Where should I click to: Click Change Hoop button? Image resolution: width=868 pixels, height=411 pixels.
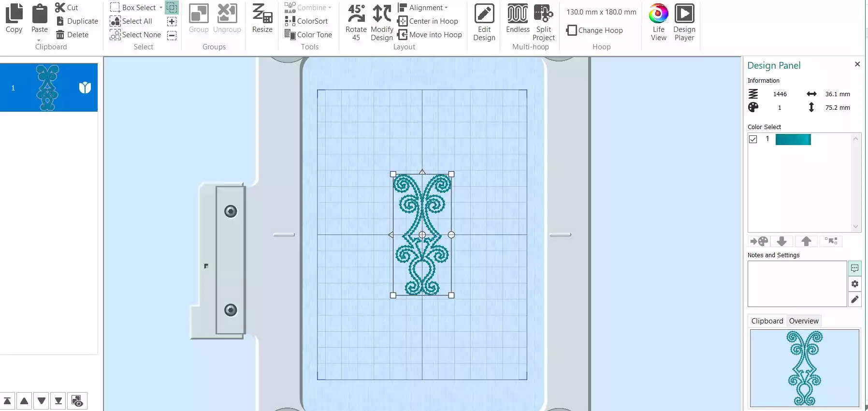pos(594,30)
